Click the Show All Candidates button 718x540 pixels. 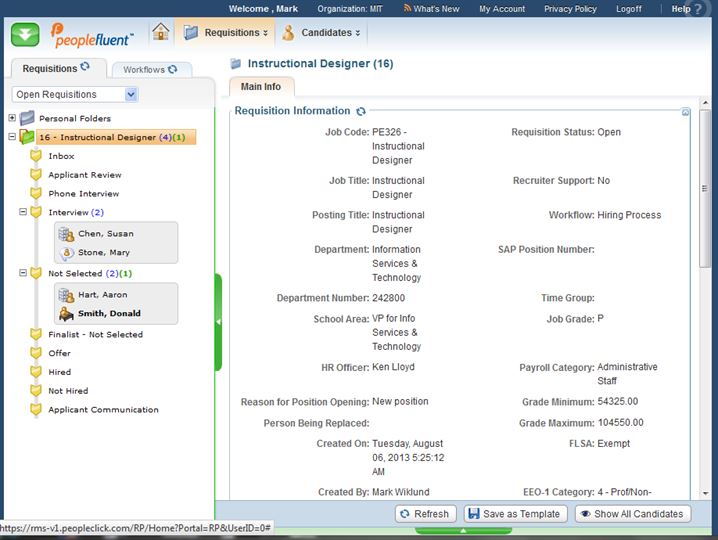click(631, 514)
